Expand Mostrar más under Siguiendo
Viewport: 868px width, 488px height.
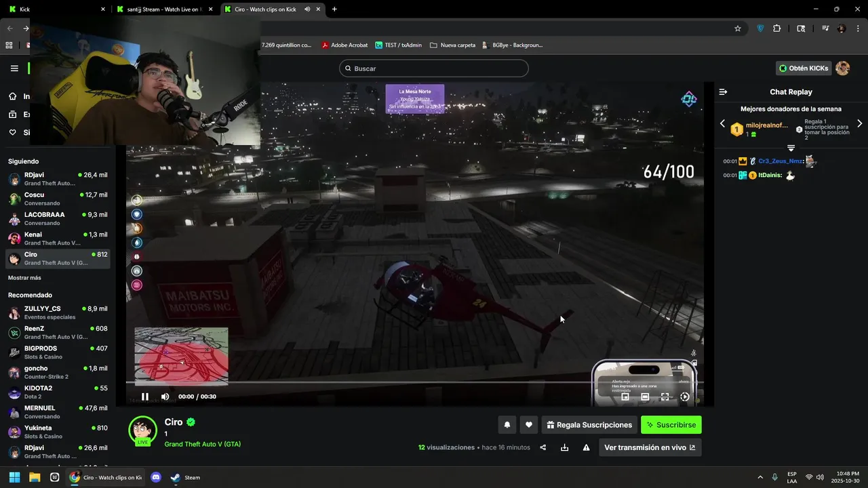tap(24, 278)
